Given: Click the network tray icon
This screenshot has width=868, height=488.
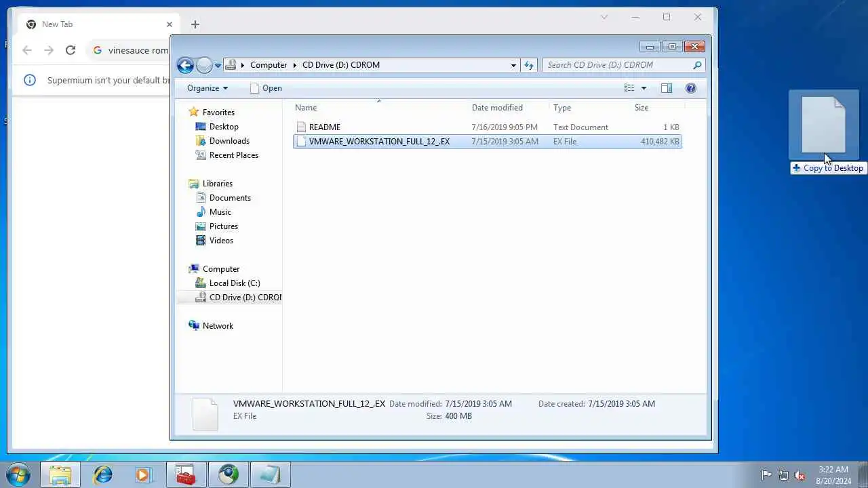Looking at the screenshot, I should coord(783,475).
